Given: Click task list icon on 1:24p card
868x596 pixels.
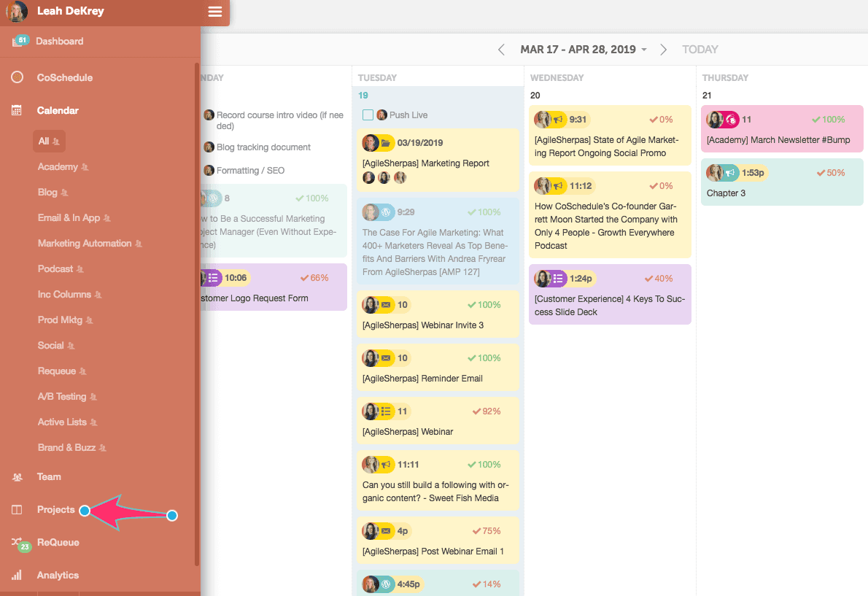Looking at the screenshot, I should point(558,279).
